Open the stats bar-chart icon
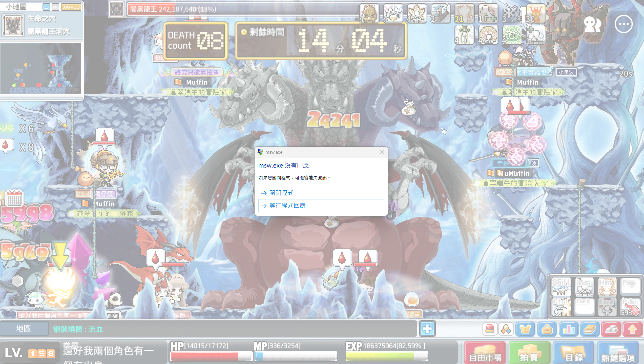 568,329
